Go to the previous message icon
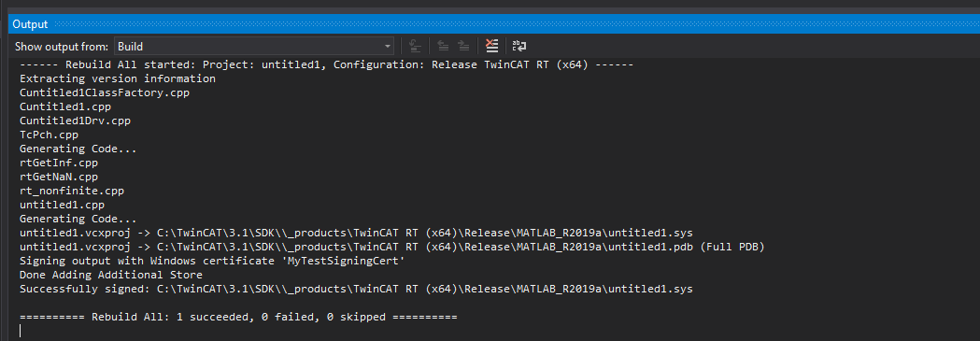 click(x=443, y=46)
